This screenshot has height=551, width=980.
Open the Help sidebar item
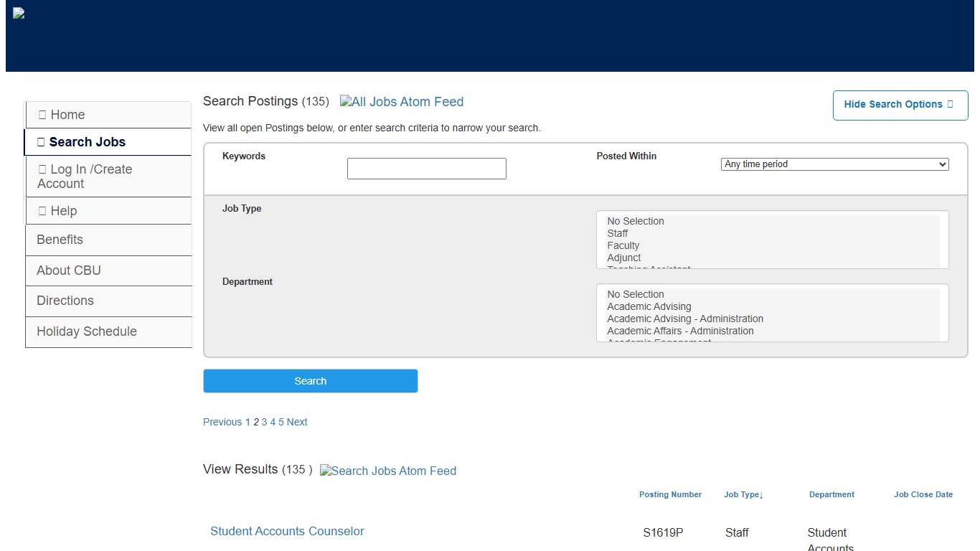(x=63, y=211)
